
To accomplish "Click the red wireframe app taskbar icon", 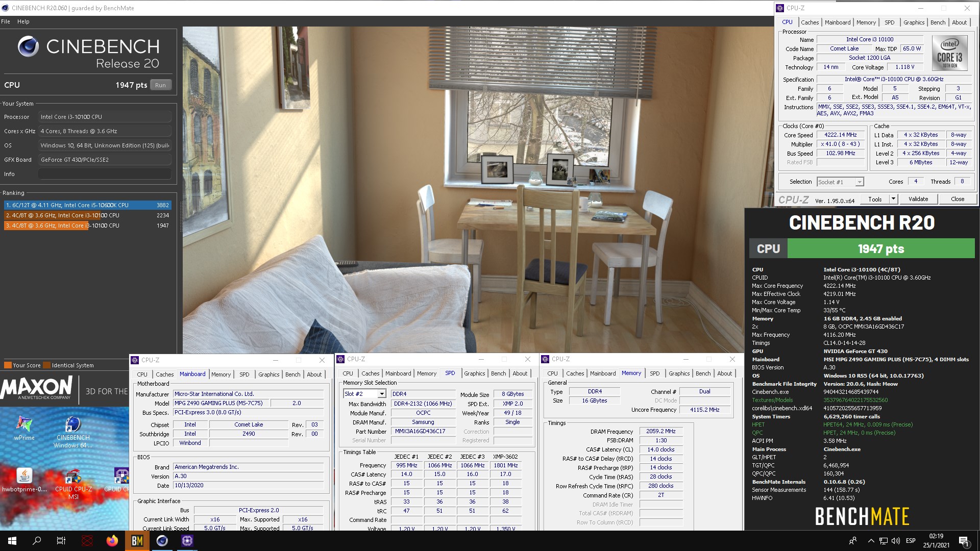I will point(87,541).
